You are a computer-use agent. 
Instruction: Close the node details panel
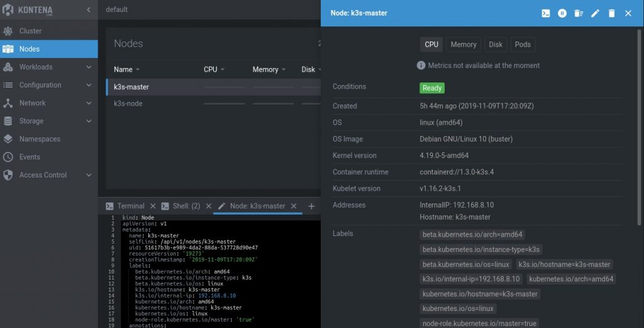[628, 13]
